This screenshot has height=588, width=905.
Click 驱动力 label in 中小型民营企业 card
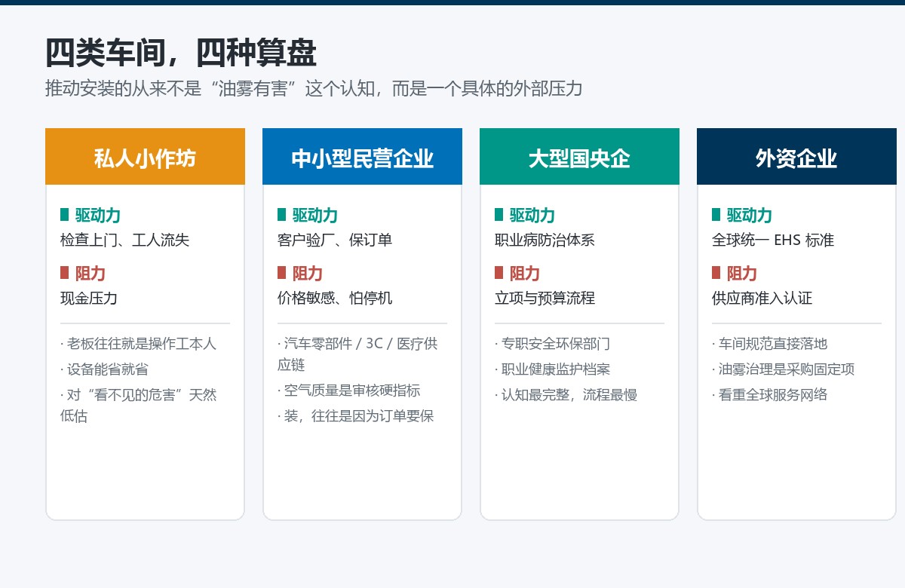(315, 215)
